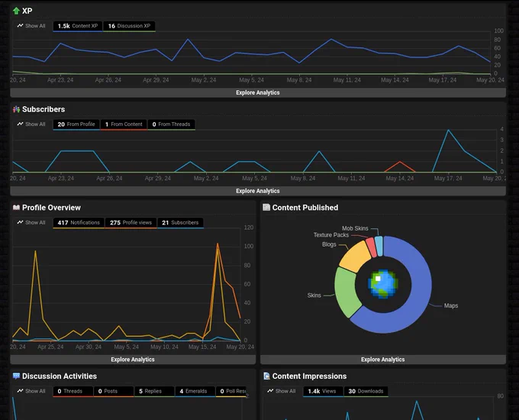This screenshot has width=519, height=420.
Task: Click the Profile Overview heading
Action: [x=51, y=208]
